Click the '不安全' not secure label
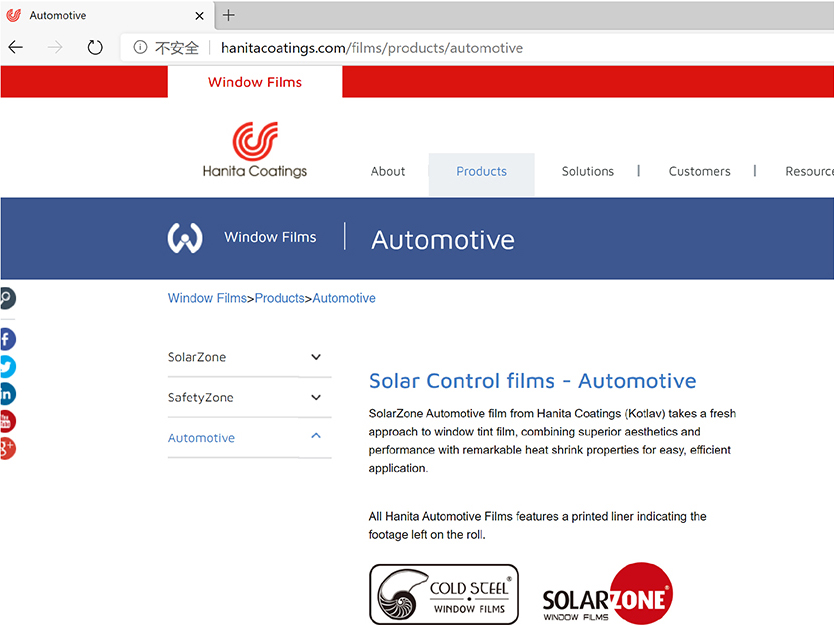834x625 pixels. click(177, 48)
